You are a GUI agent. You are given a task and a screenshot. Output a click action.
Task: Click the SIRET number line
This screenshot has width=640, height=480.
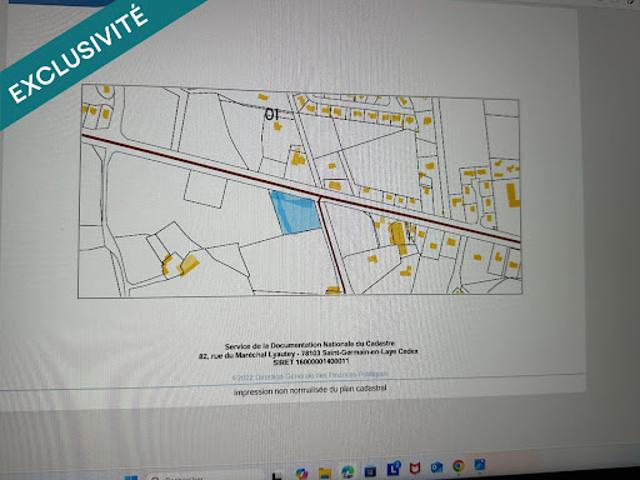click(x=311, y=362)
